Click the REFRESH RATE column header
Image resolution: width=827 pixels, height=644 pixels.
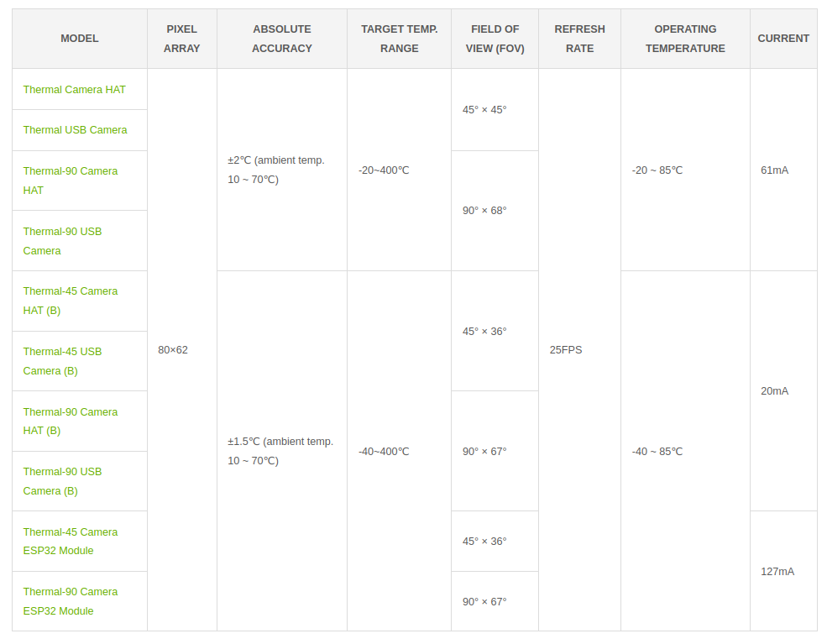click(x=579, y=39)
